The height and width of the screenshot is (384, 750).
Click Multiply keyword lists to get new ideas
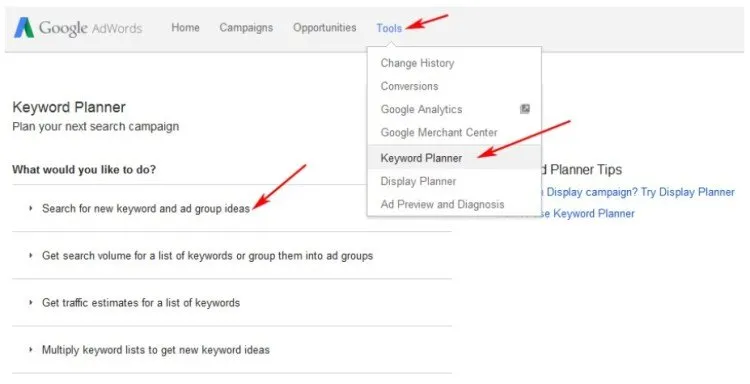coord(155,350)
